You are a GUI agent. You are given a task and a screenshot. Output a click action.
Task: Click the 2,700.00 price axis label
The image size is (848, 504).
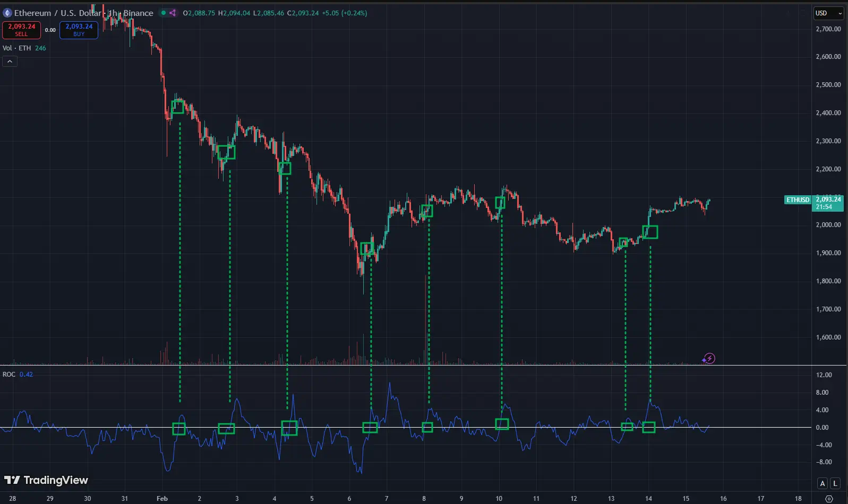pos(828,29)
